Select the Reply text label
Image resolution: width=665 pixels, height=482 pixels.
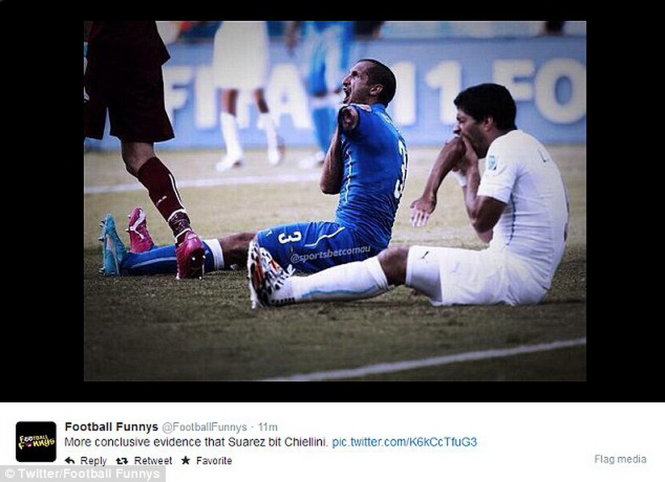(93, 460)
